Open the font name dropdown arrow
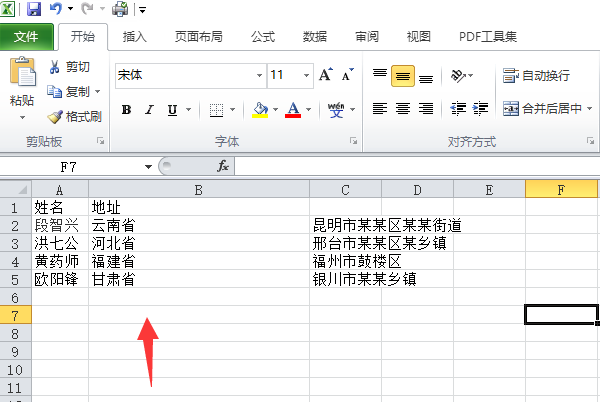The width and height of the screenshot is (600, 402). point(259,75)
